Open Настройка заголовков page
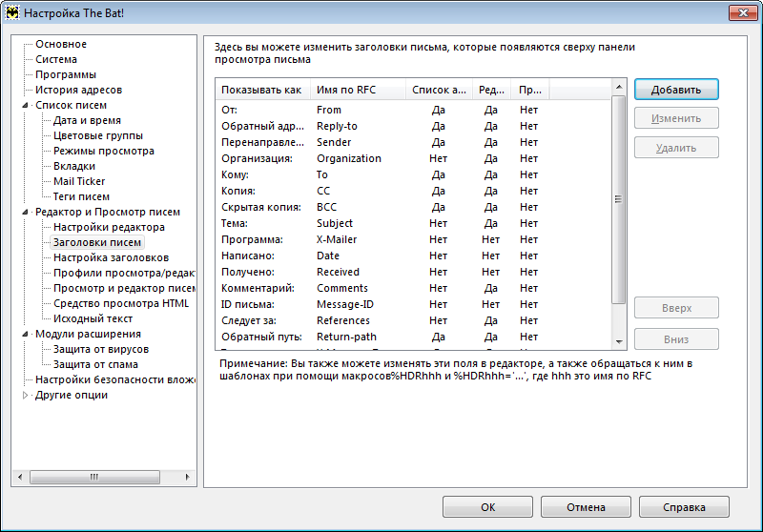 111,257
